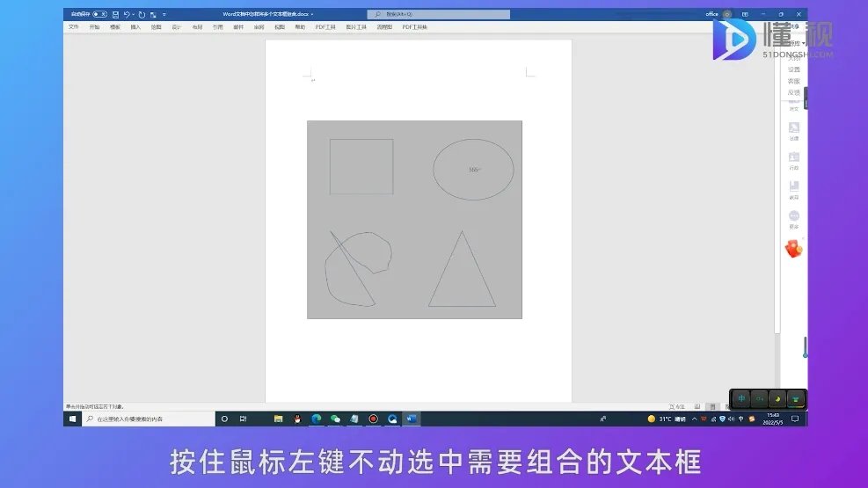Open Task View on the taskbar
The height and width of the screenshot is (488, 868).
tap(243, 419)
